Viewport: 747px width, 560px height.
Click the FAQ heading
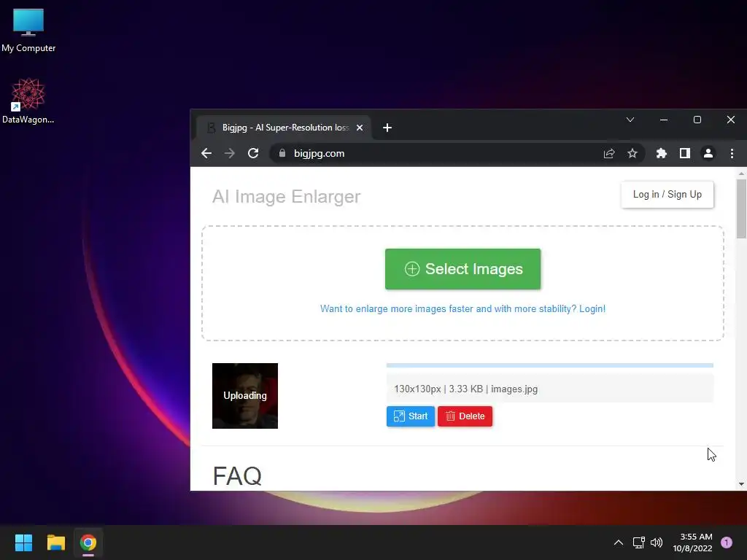pos(237,475)
